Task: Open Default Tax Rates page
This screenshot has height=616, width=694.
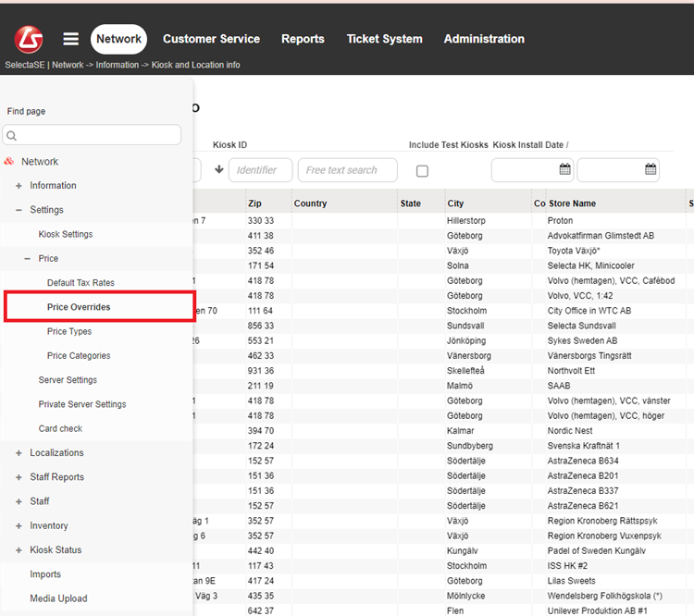Action: (81, 283)
